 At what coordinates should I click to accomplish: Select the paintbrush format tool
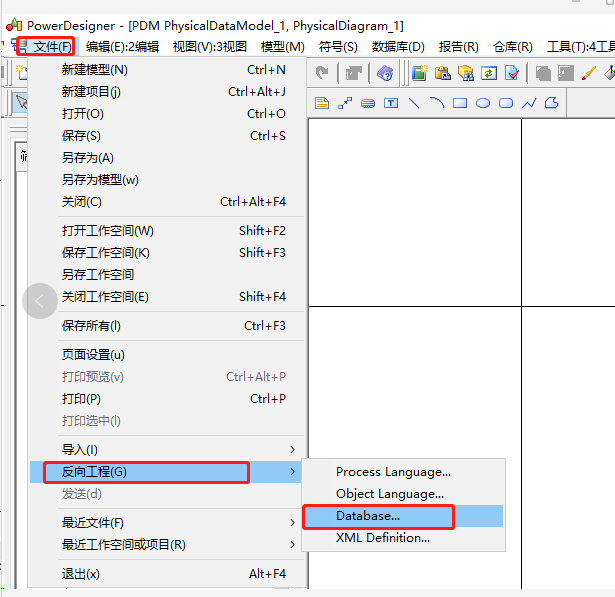click(x=589, y=73)
